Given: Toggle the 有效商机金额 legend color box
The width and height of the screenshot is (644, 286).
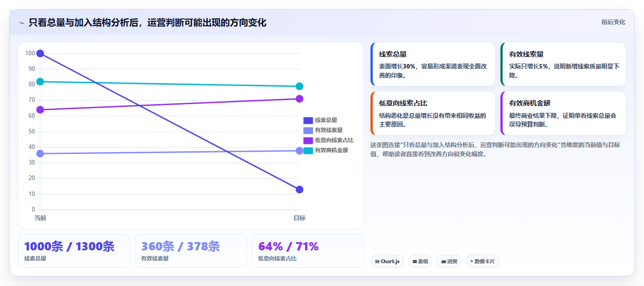Looking at the screenshot, I should [308, 150].
